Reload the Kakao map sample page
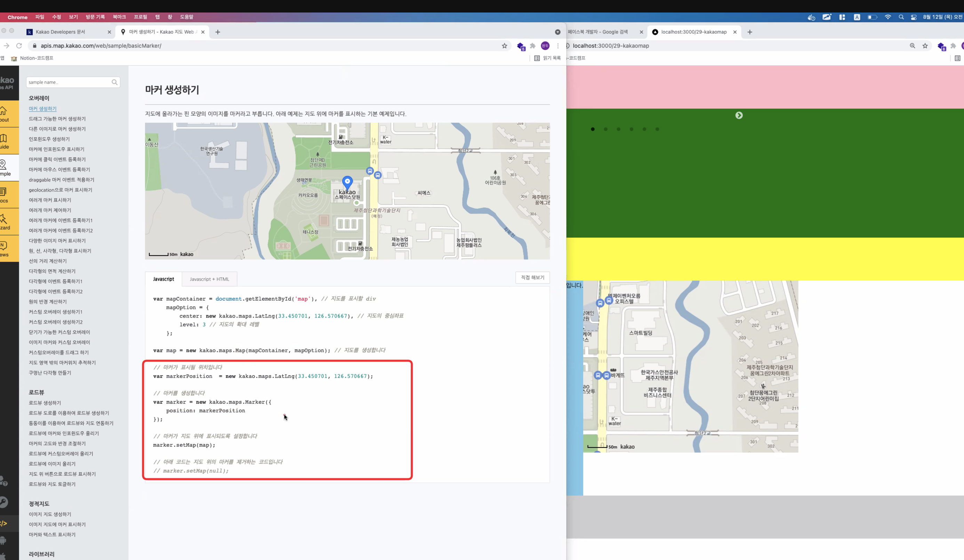The width and height of the screenshot is (964, 560). point(19,46)
